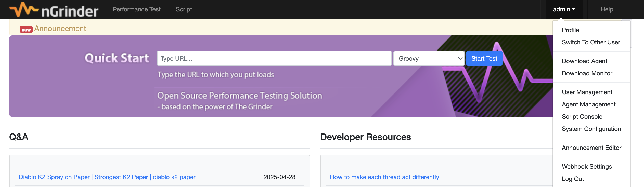Open System Configuration
The width and height of the screenshot is (644, 187).
(591, 129)
